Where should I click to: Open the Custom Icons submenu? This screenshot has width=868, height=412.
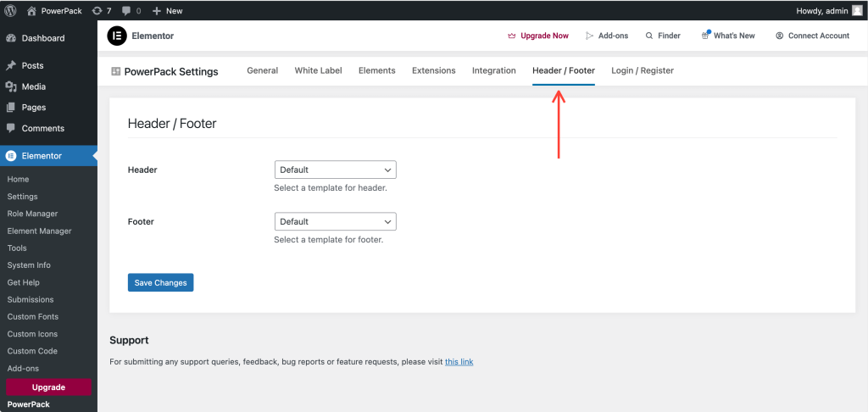click(x=32, y=334)
